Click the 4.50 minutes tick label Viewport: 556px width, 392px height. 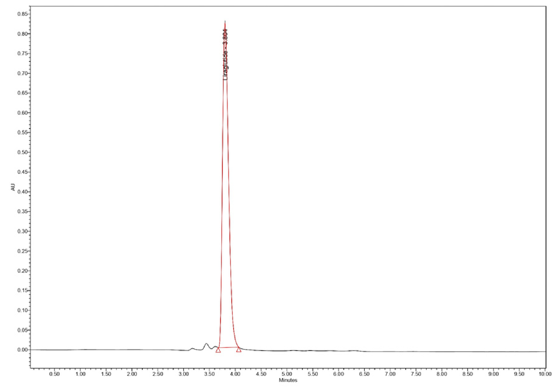click(x=261, y=374)
